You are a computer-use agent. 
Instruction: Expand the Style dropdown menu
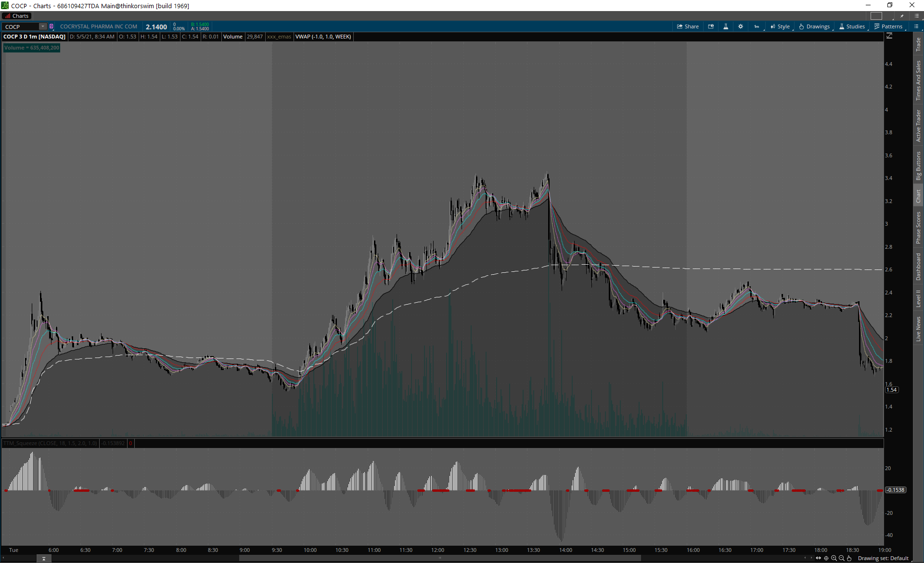coord(780,26)
